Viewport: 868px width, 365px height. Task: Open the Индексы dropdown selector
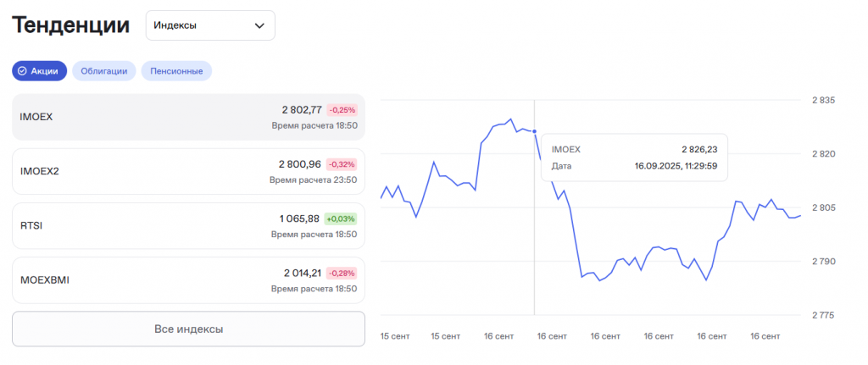click(209, 25)
